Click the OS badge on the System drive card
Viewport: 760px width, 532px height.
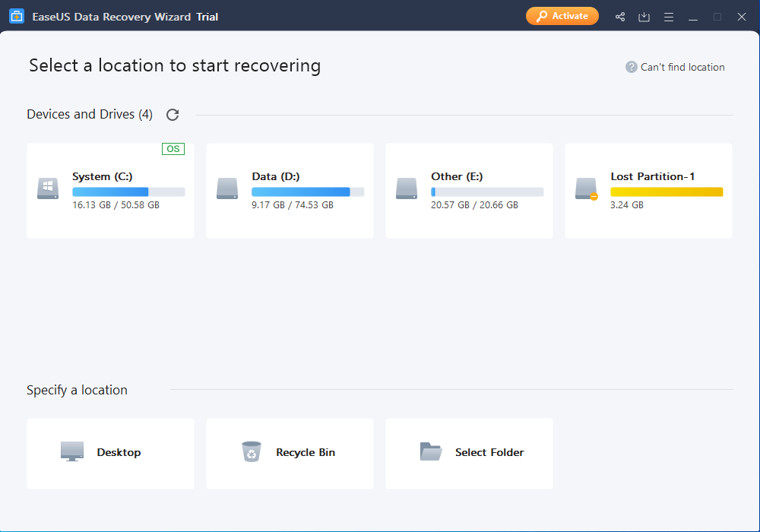pos(173,149)
